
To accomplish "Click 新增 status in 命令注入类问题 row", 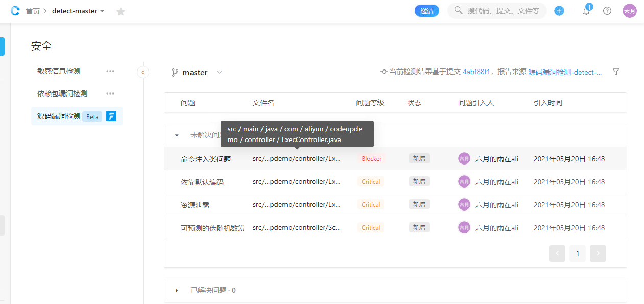I will [x=419, y=159].
